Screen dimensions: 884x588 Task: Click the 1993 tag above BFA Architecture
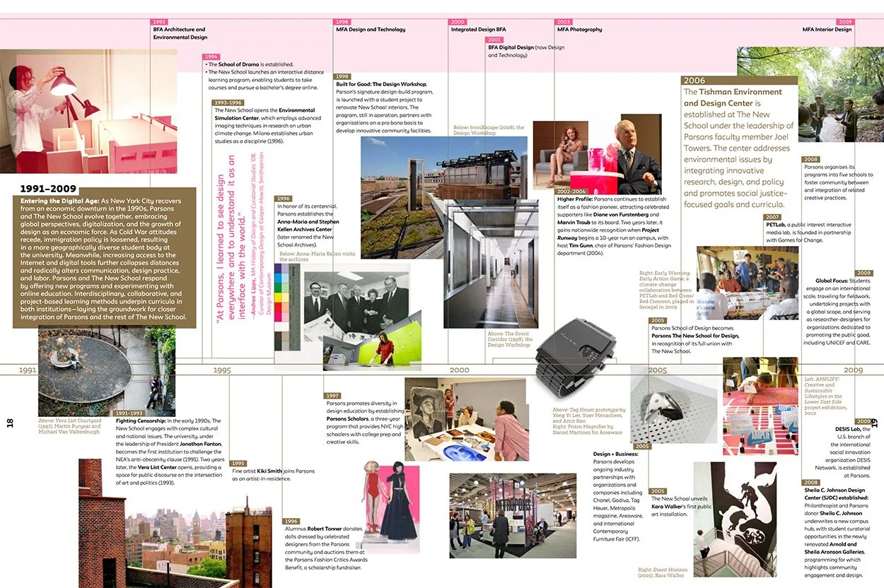coord(161,23)
